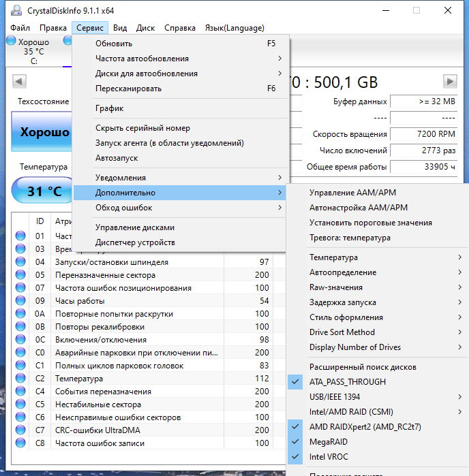Click status orb for attribute C4
This screenshot has height=476, width=469.
tap(20, 392)
